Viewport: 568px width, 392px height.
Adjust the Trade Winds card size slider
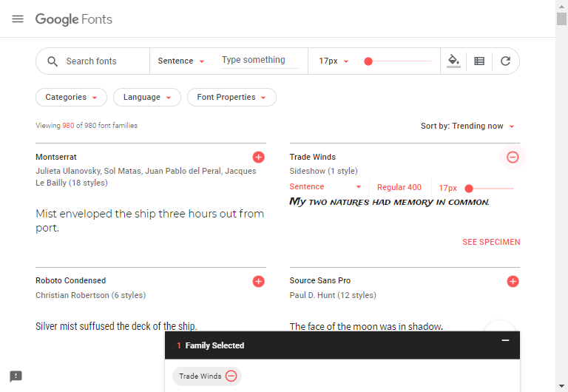(x=490, y=189)
